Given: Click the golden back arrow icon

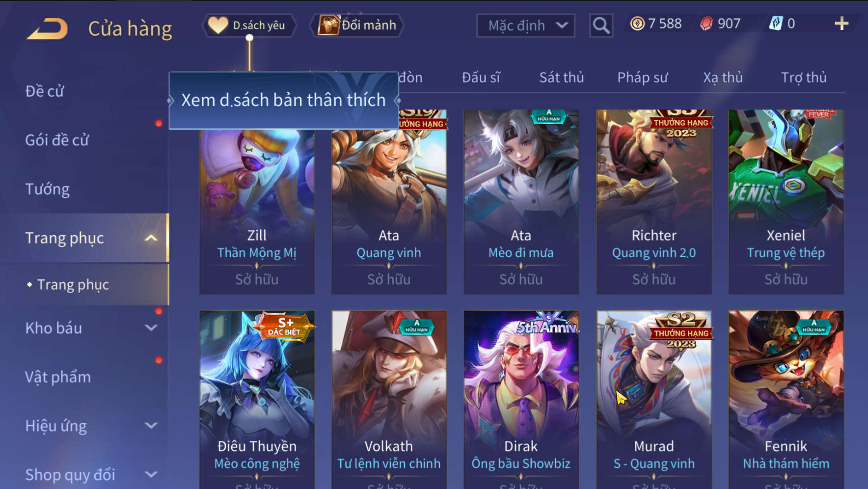Looking at the screenshot, I should (48, 28).
